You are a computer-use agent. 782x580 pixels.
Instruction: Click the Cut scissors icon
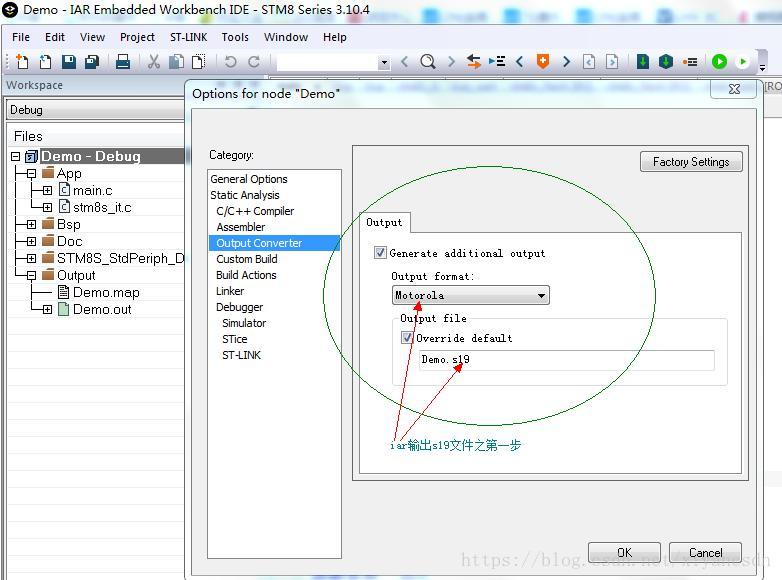[154, 61]
